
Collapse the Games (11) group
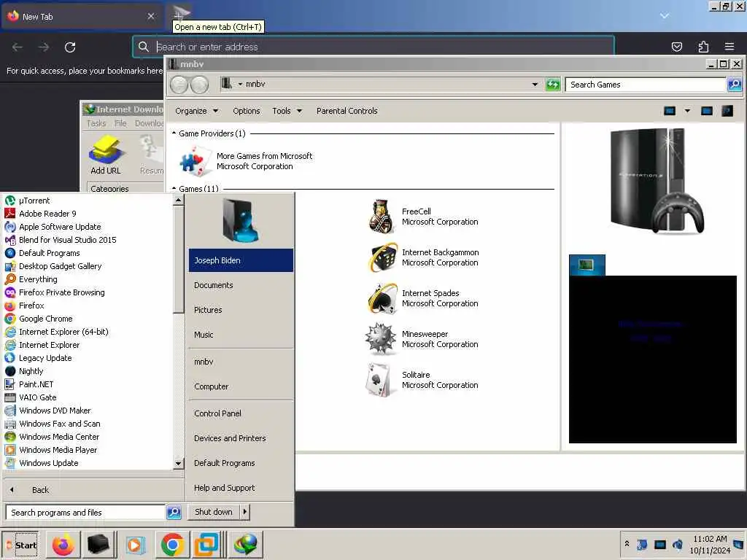click(174, 188)
